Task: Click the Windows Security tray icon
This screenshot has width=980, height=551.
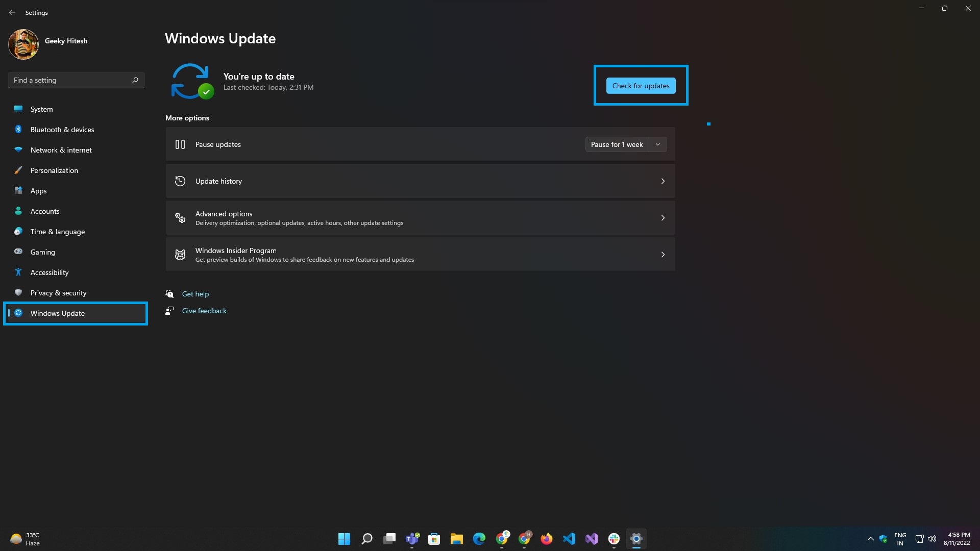Action: 884,539
